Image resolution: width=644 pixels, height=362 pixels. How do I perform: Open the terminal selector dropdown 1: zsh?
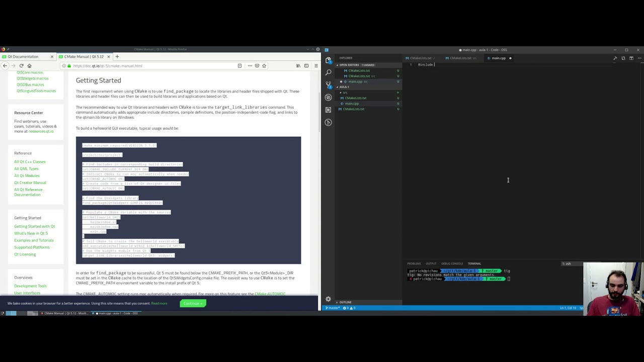tap(572, 263)
